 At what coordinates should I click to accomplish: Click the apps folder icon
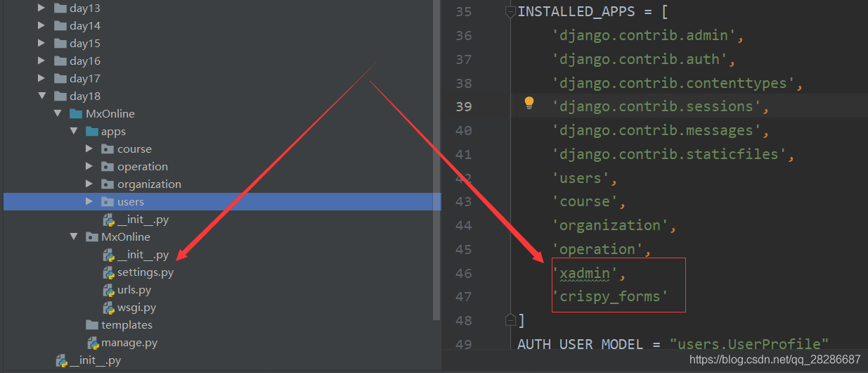click(91, 132)
